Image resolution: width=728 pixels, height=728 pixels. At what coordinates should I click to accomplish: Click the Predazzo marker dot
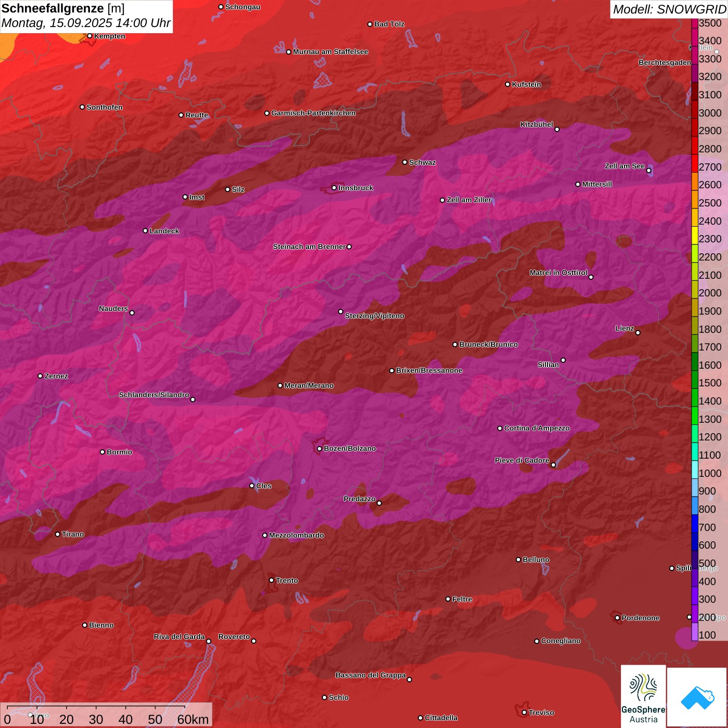(x=379, y=503)
